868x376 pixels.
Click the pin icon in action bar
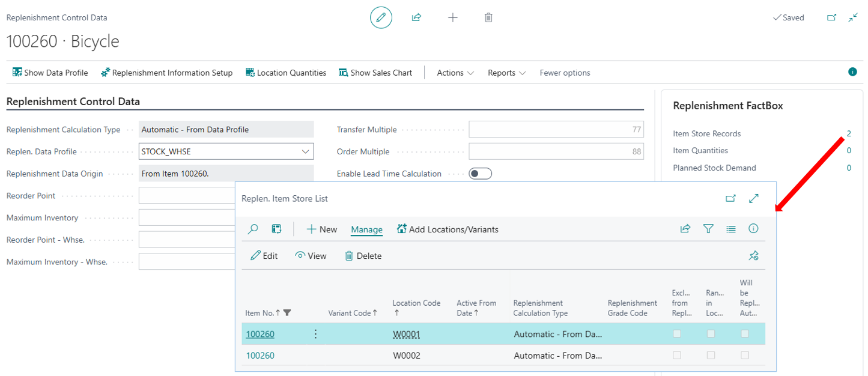(x=753, y=256)
